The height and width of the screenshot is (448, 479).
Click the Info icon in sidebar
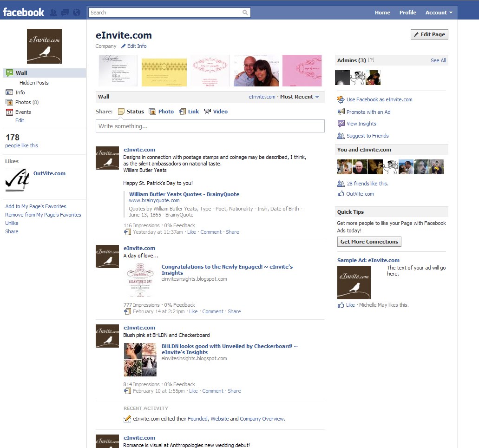click(9, 92)
